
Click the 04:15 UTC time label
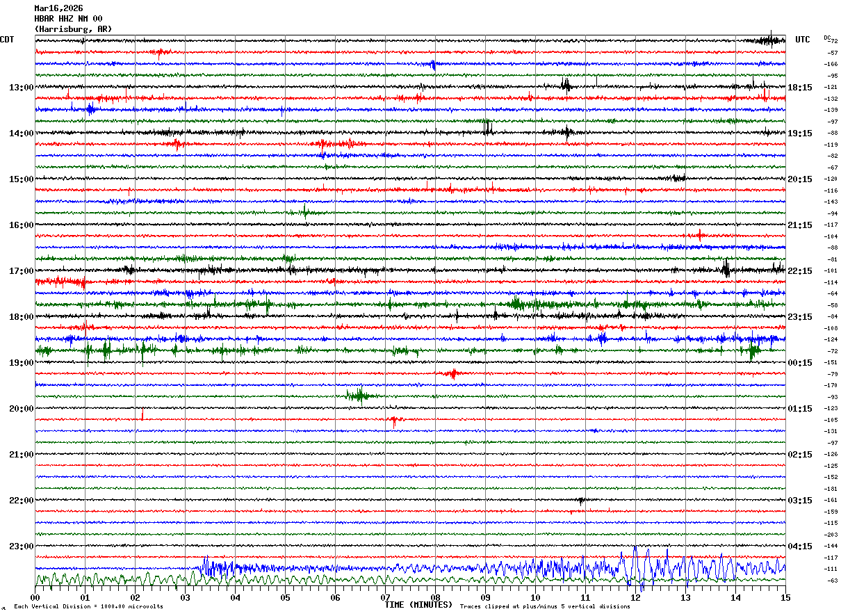[799, 546]
